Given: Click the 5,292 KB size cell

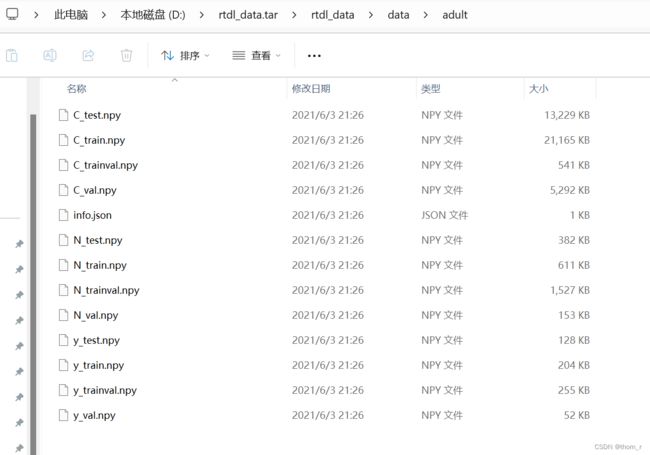Looking at the screenshot, I should click(570, 190).
